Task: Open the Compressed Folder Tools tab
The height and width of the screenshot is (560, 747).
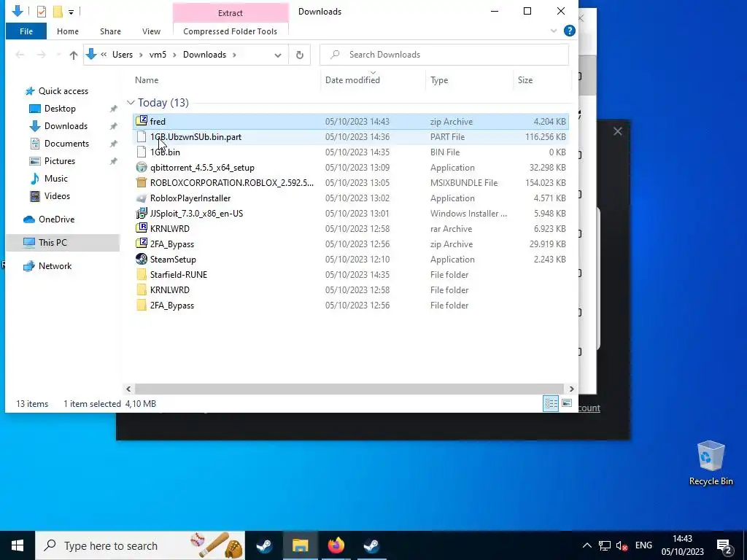Action: [x=230, y=31]
